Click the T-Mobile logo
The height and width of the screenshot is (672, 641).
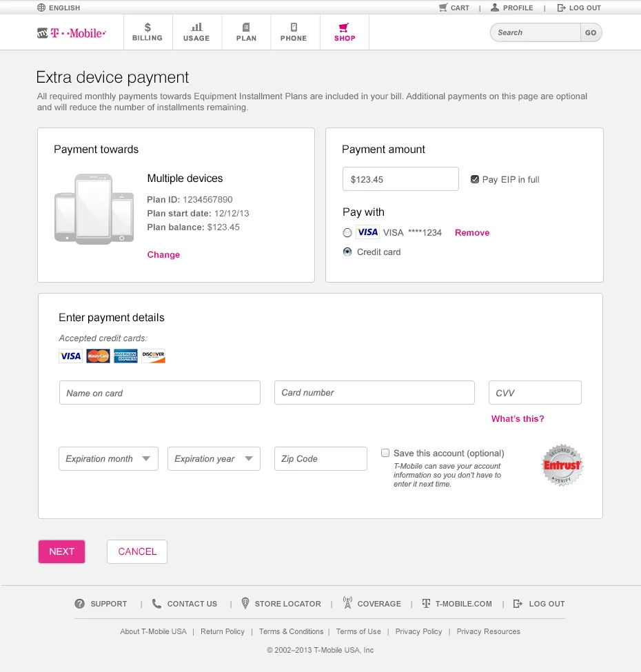(x=71, y=32)
